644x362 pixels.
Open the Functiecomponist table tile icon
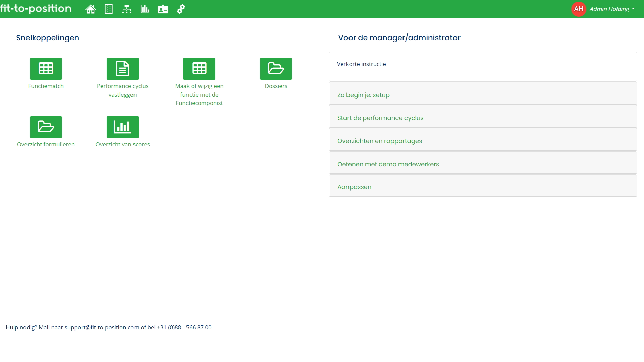click(199, 69)
